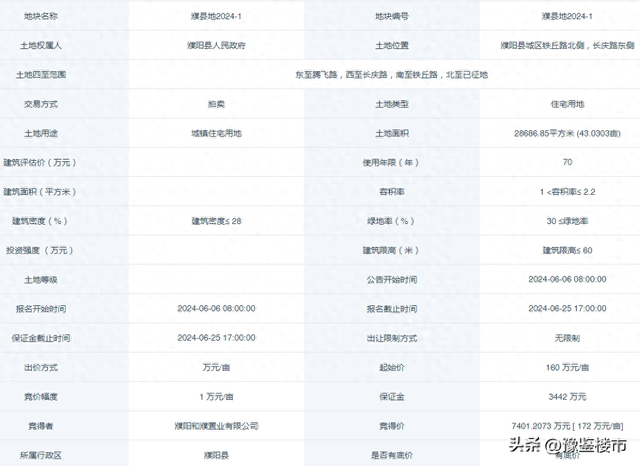
Task: Click '2024-06-06 08:00:00' beside 公告开始时间
Action: tap(567, 279)
